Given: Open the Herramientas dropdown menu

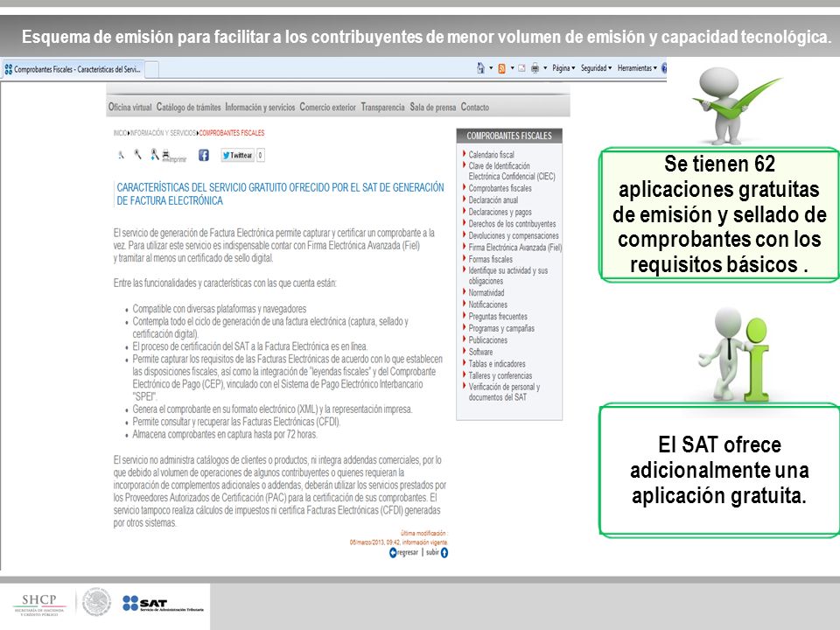Looking at the screenshot, I should click(637, 68).
